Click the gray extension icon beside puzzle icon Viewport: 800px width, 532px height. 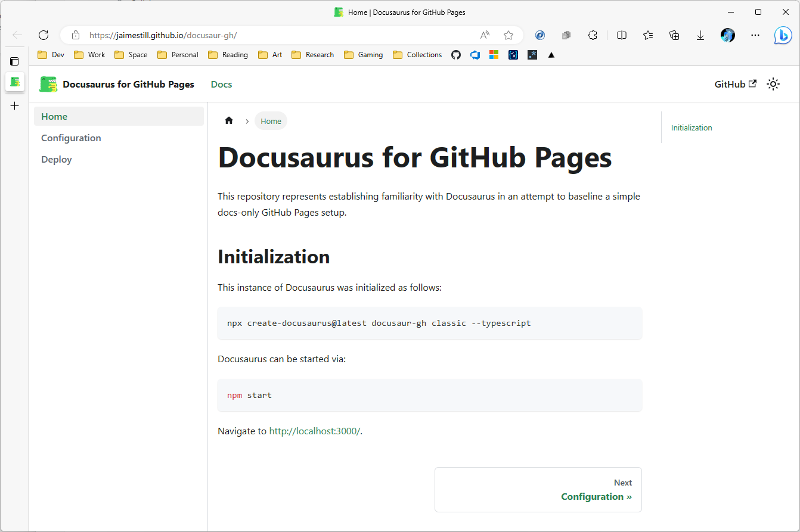point(566,35)
